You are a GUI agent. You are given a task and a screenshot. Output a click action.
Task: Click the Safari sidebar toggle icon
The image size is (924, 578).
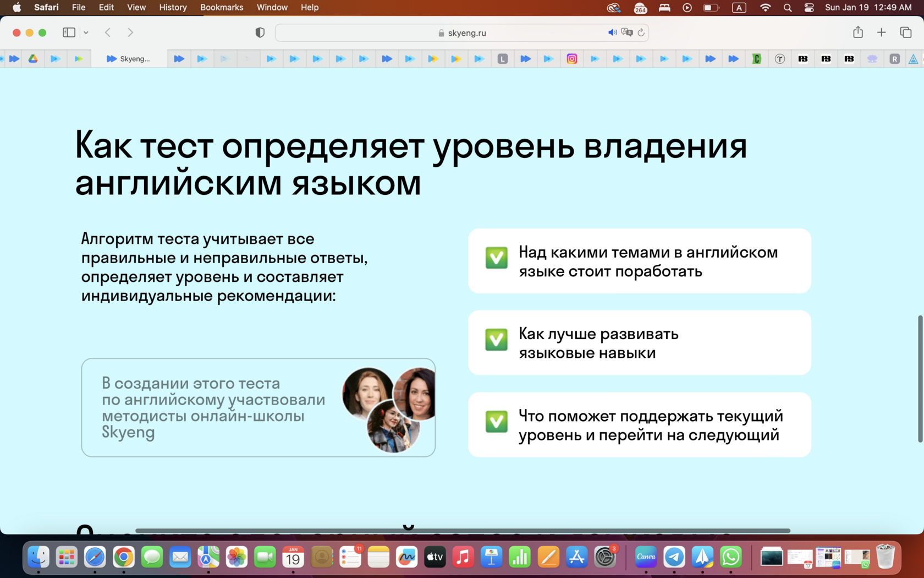[69, 32]
